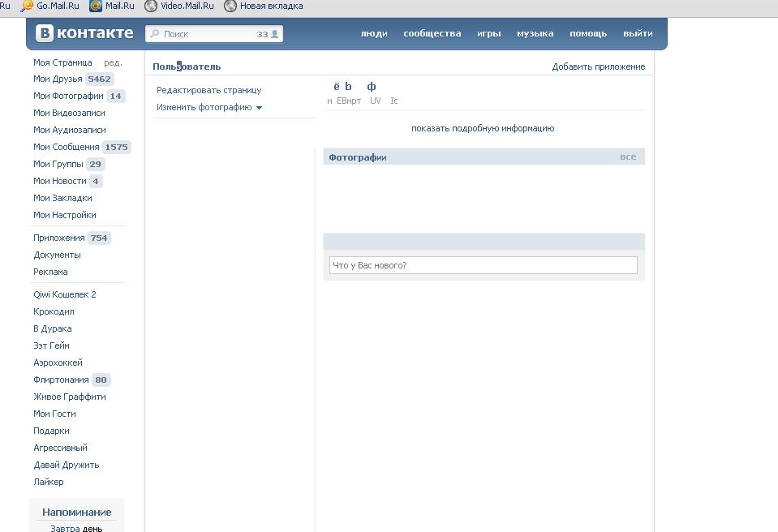Open Флиртомания app

(x=61, y=380)
